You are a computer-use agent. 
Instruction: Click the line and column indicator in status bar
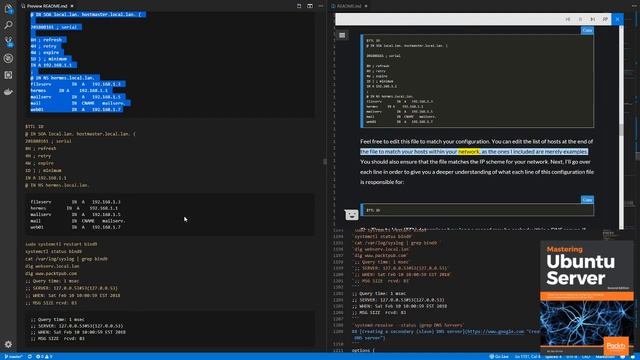click(527, 356)
